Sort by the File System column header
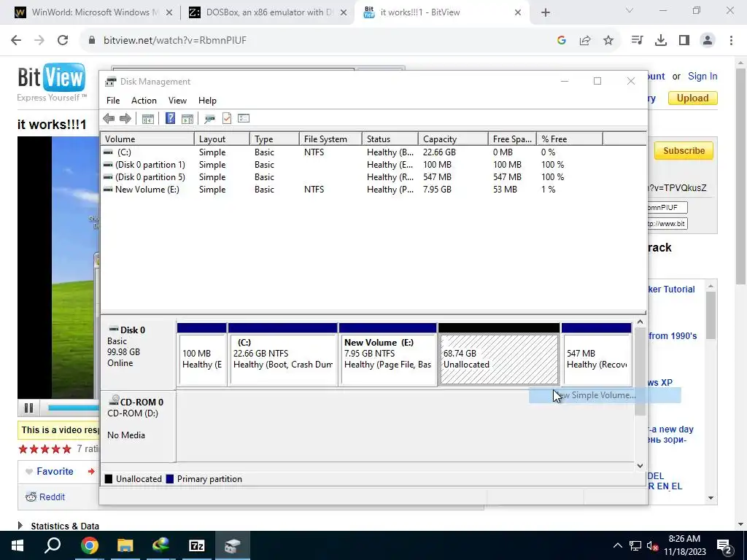Viewport: 747px width, 560px height. coord(330,139)
